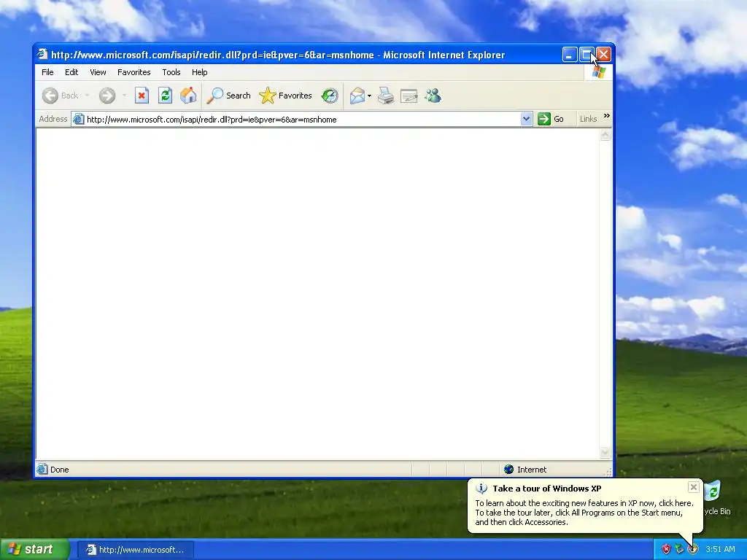Refresh the page with green arrows icon
747x560 pixels.
pyautogui.click(x=165, y=96)
